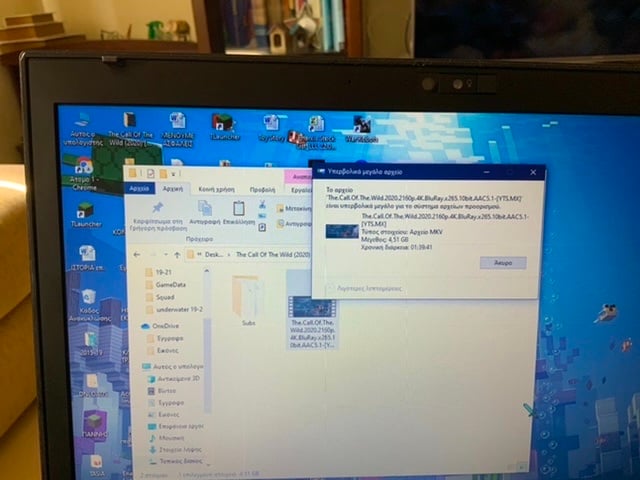
Task: Select Αντικείμενα 3D in navigation pane
Action: [x=174, y=378]
